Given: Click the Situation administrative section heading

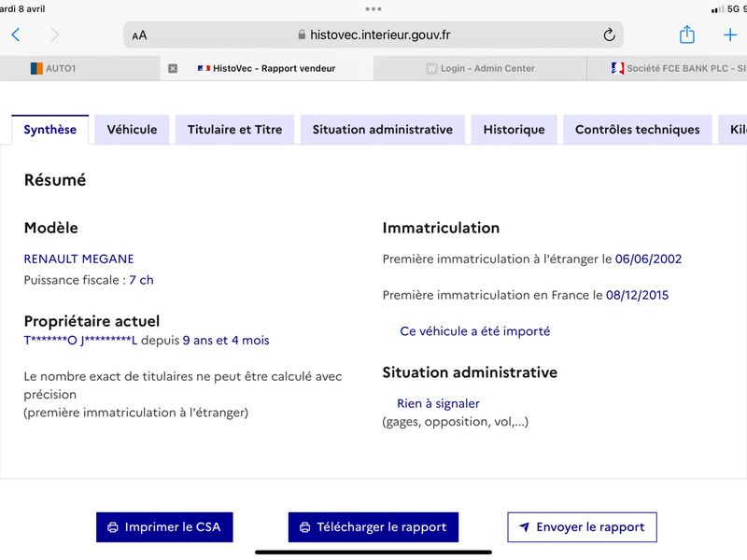Looking at the screenshot, I should pyautogui.click(x=470, y=372).
